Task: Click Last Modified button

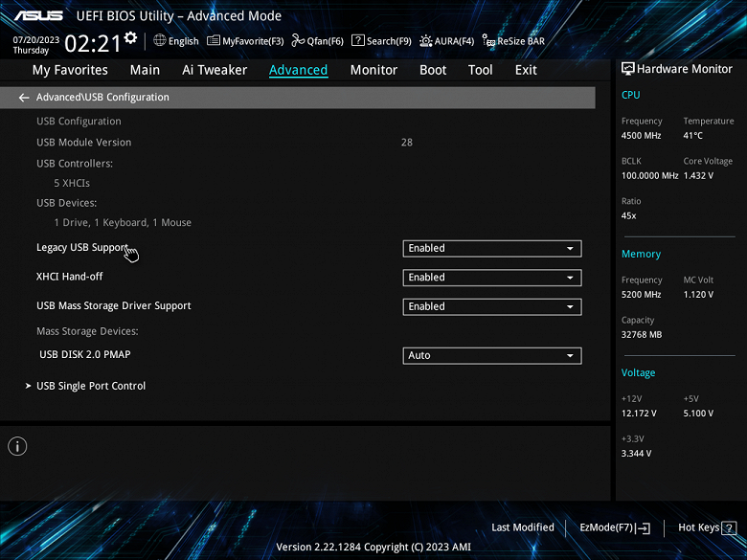Action: pyautogui.click(x=523, y=527)
